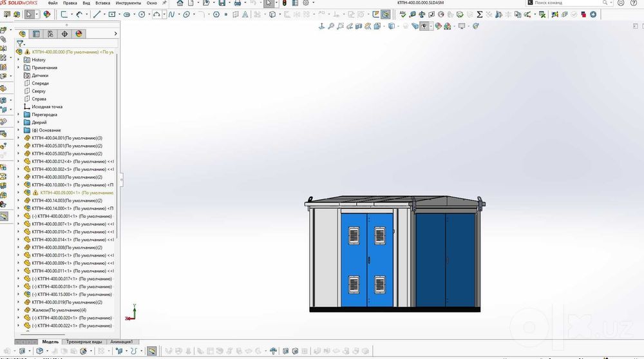Click Zoom to Fit in view toolbar
The width and height of the screenshot is (644, 359).
pos(331,26)
